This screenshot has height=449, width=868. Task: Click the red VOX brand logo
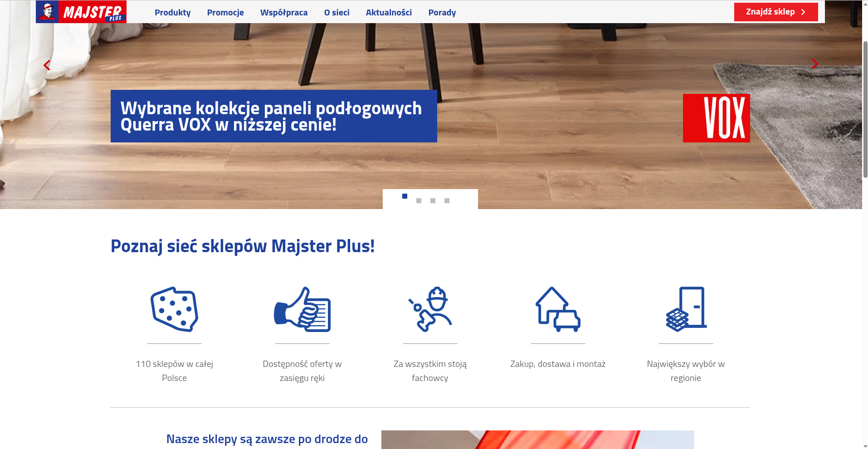point(717,118)
